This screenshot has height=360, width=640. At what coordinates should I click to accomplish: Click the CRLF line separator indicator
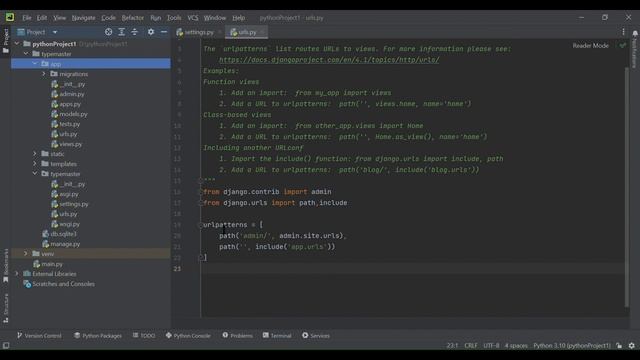coord(471,346)
